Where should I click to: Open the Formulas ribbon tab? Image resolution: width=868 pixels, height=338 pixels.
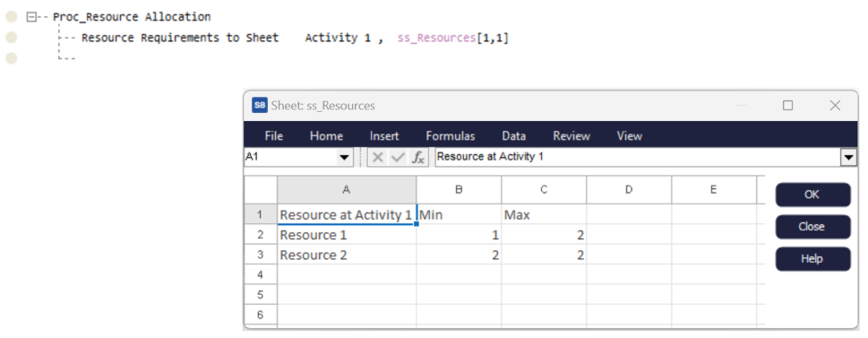coord(450,136)
